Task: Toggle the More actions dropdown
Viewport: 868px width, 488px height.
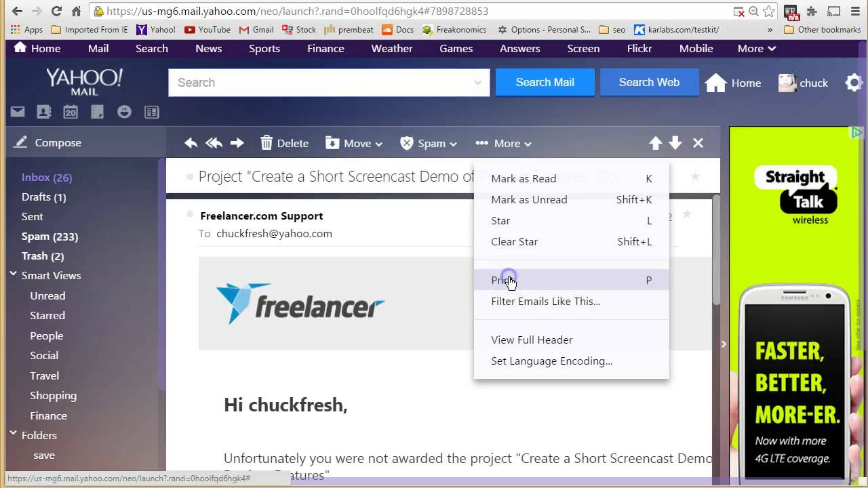Action: (504, 143)
